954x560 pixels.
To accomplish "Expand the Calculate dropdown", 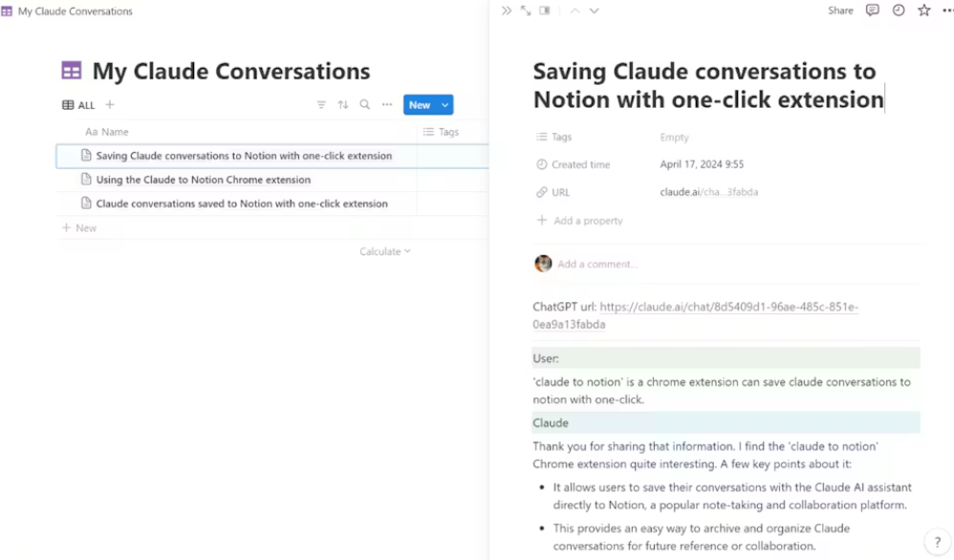I will click(385, 251).
